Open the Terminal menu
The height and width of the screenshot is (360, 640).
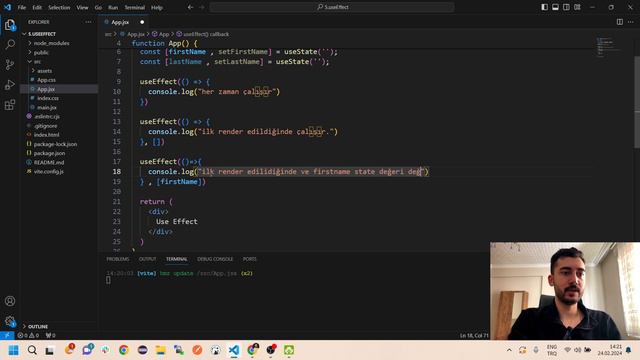tap(135, 7)
